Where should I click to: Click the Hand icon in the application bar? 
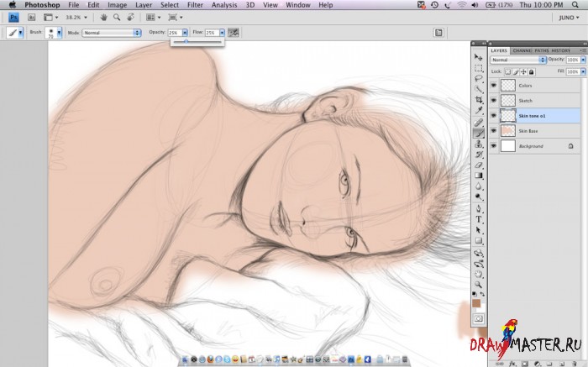point(104,18)
